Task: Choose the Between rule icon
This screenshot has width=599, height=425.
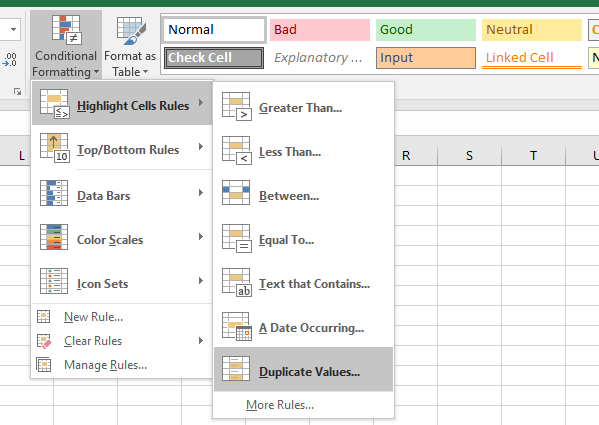Action: coord(236,192)
